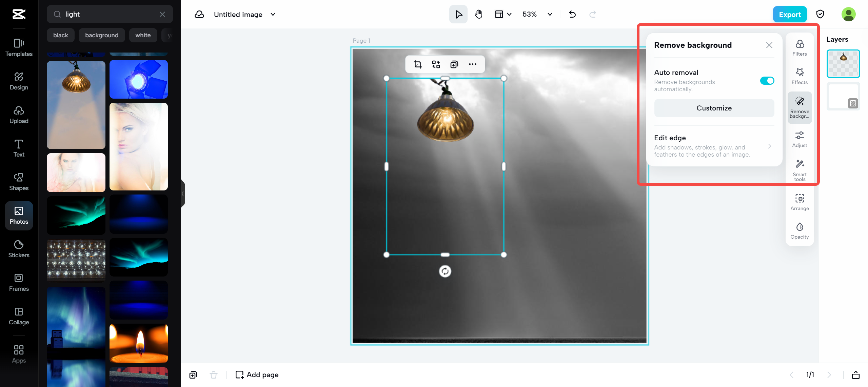The height and width of the screenshot is (387, 868).
Task: Click the Export button
Action: point(789,14)
